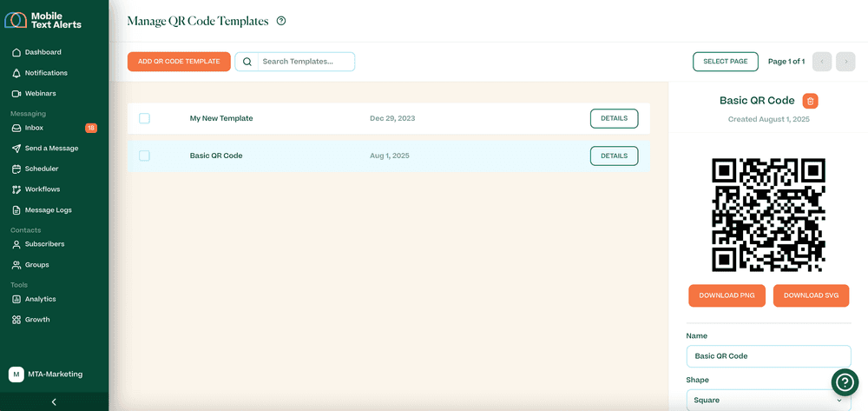The image size is (868, 411).
Task: Open Inbox from the sidebar
Action: (34, 128)
